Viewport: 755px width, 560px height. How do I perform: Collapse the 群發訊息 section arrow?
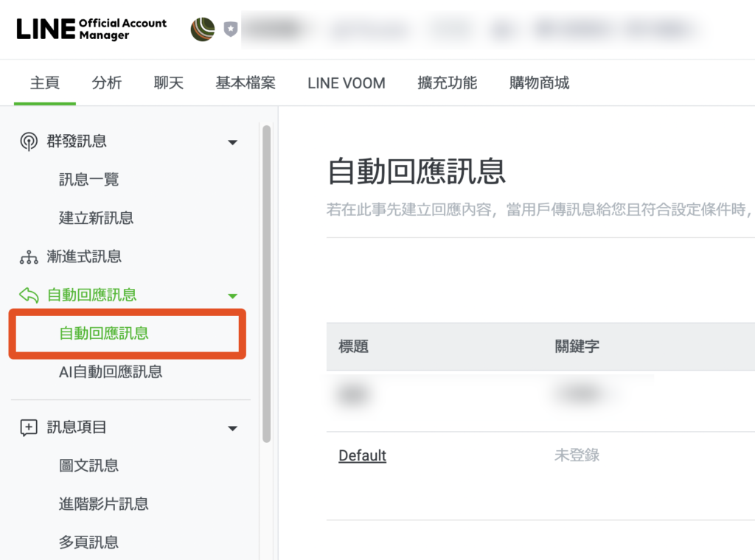click(232, 142)
